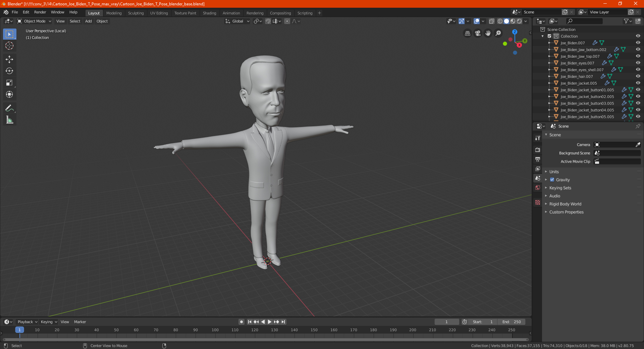Image resolution: width=644 pixels, height=349 pixels.
Task: Click the pan view hand icon
Action: point(488,33)
